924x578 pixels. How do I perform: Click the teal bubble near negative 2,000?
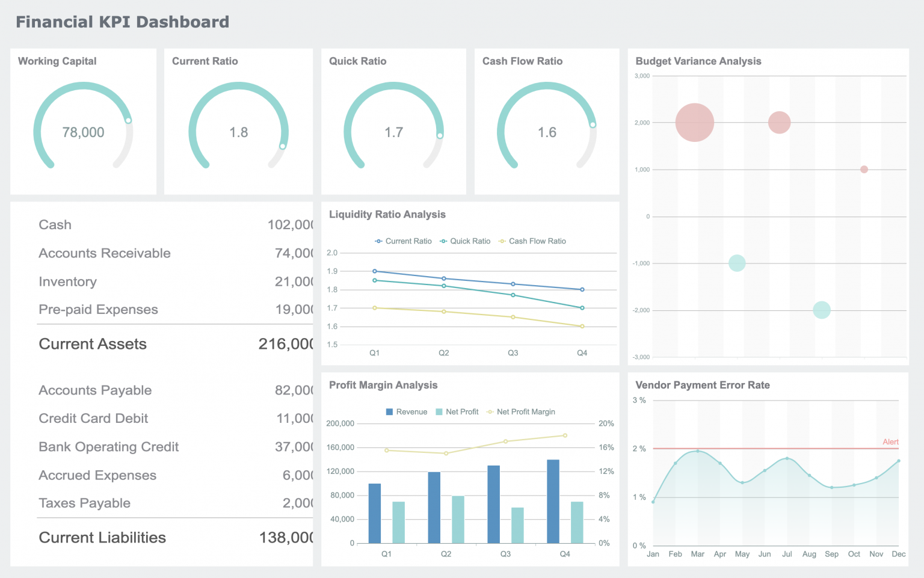821,310
